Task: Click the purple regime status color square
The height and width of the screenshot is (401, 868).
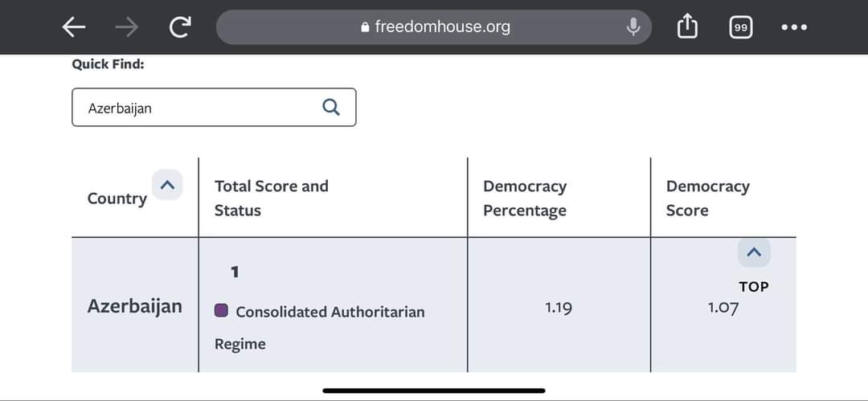Action: pos(222,310)
